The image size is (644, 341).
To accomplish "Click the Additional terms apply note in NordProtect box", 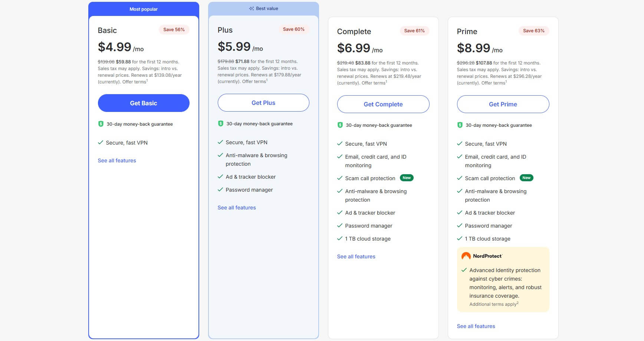I will click(493, 304).
